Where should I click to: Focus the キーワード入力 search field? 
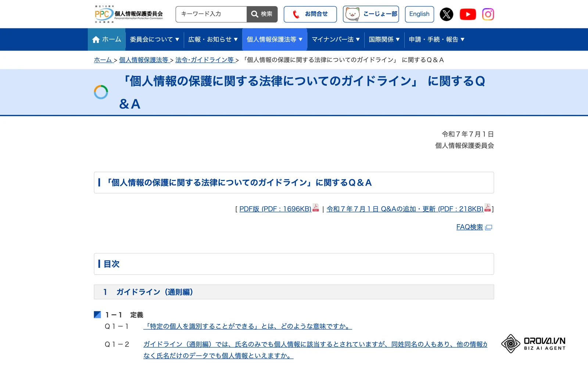tap(211, 14)
